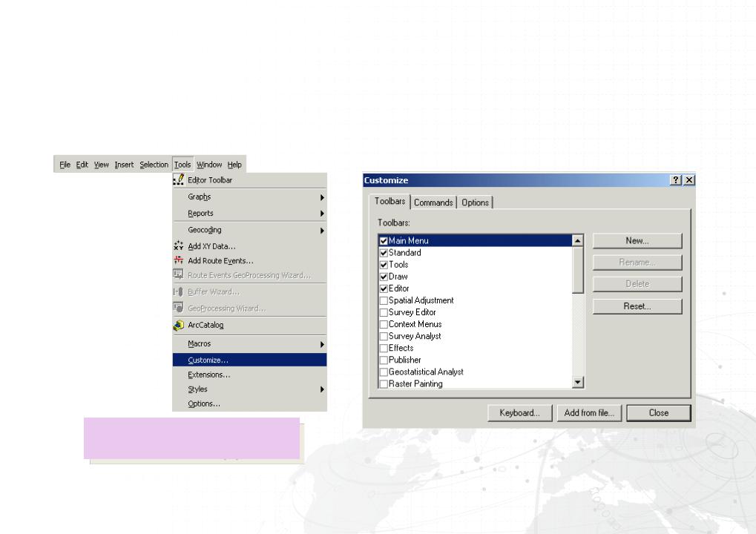This screenshot has width=756, height=534.
Task: Uncheck the Tools toolbar checkbox
Action: [384, 265]
